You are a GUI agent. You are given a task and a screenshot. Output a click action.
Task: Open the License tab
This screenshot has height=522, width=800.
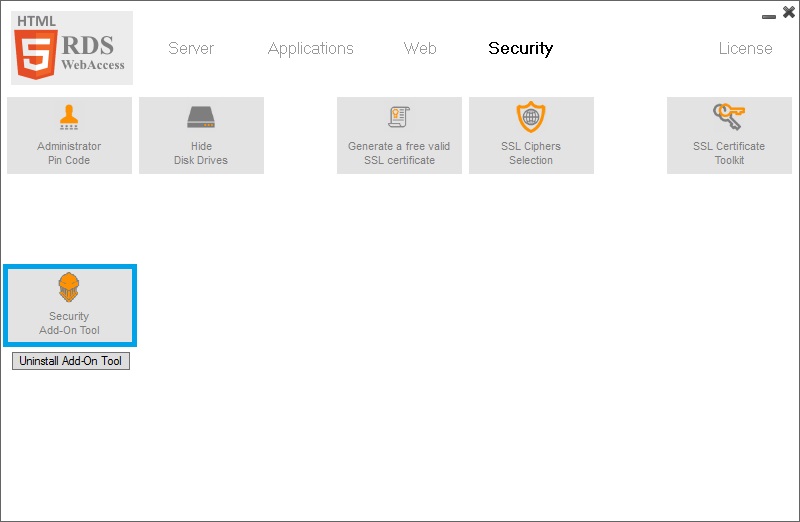pos(745,48)
